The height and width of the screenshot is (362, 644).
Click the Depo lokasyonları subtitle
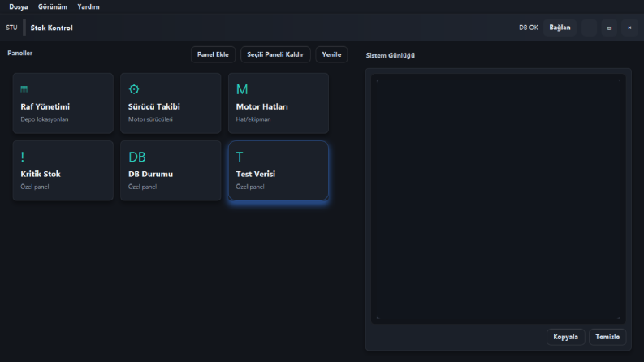click(x=45, y=119)
